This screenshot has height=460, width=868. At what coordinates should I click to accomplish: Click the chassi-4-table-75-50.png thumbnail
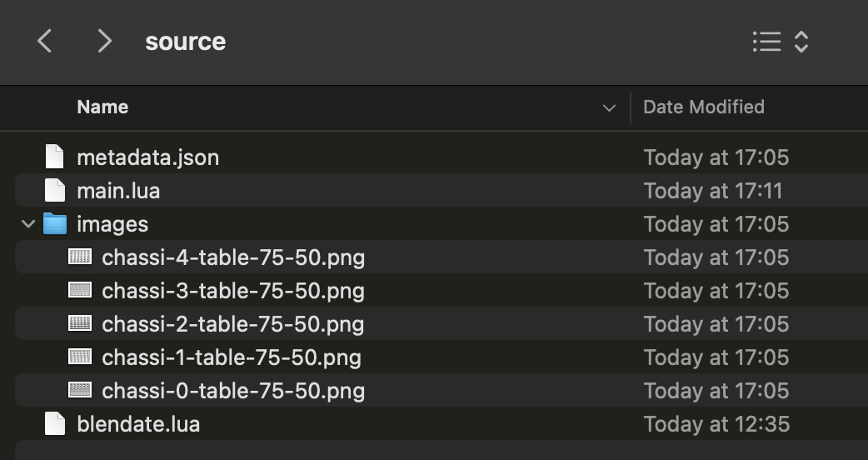click(80, 257)
